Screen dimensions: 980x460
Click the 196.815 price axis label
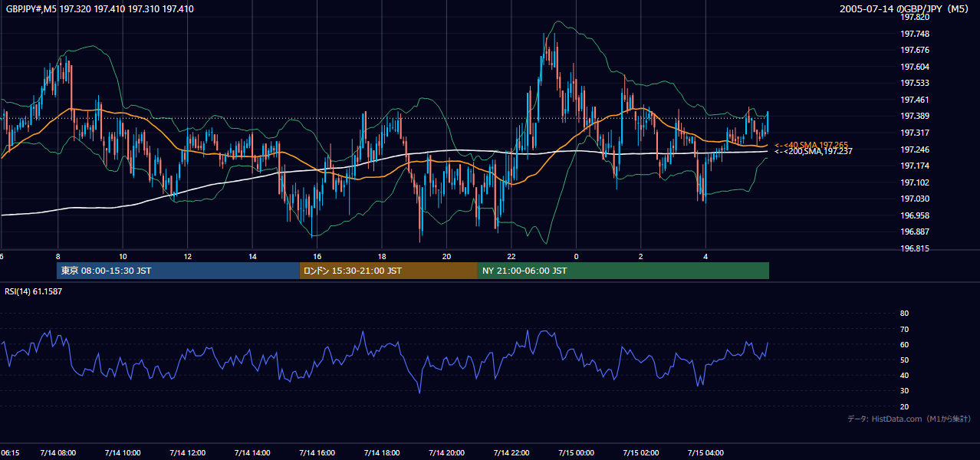pyautogui.click(x=914, y=248)
